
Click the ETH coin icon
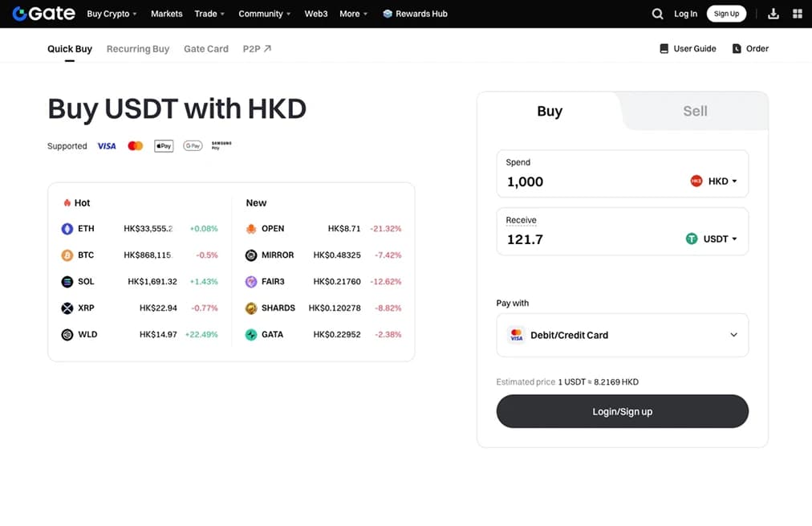(x=67, y=229)
